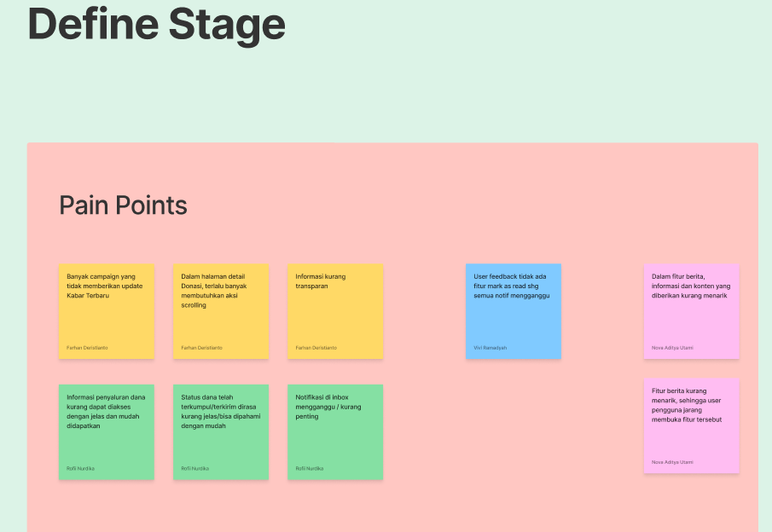
Task: Select the 'Pain Points' section heading
Action: [123, 205]
